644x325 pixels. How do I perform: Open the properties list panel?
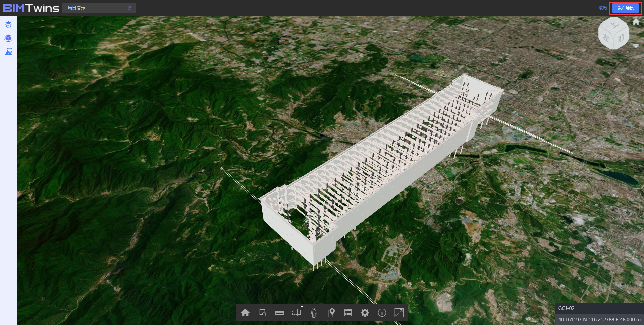[x=348, y=313]
